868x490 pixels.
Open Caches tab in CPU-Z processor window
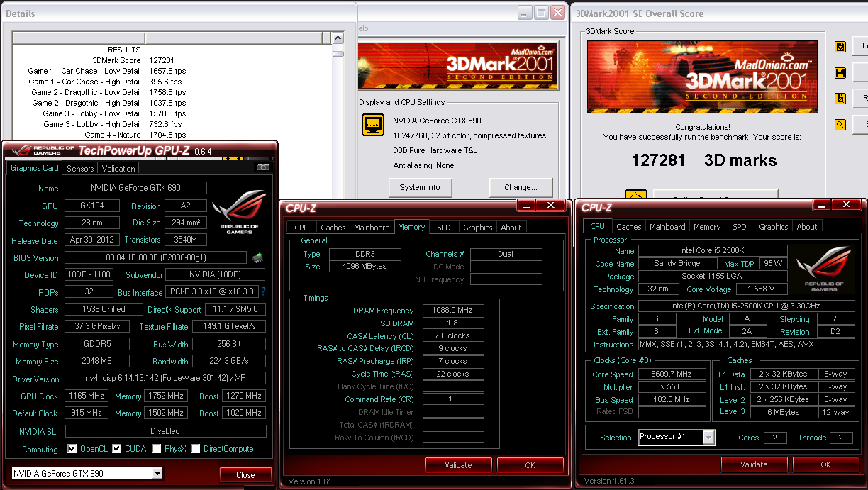tap(629, 227)
